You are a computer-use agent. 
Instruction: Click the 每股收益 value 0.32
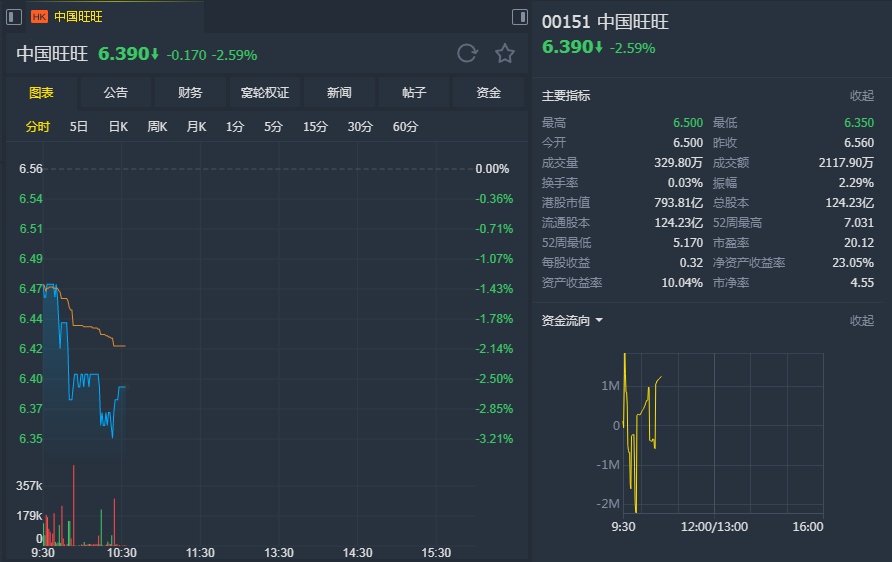pos(691,262)
